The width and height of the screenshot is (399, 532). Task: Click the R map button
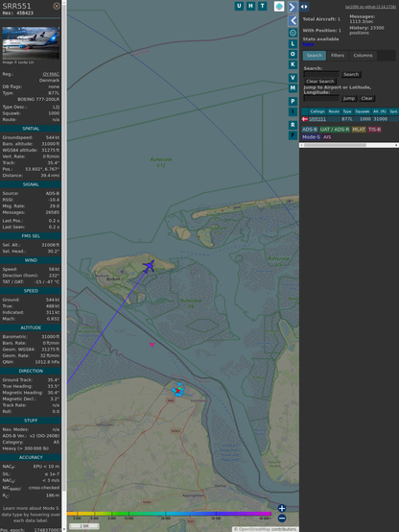tap(293, 125)
